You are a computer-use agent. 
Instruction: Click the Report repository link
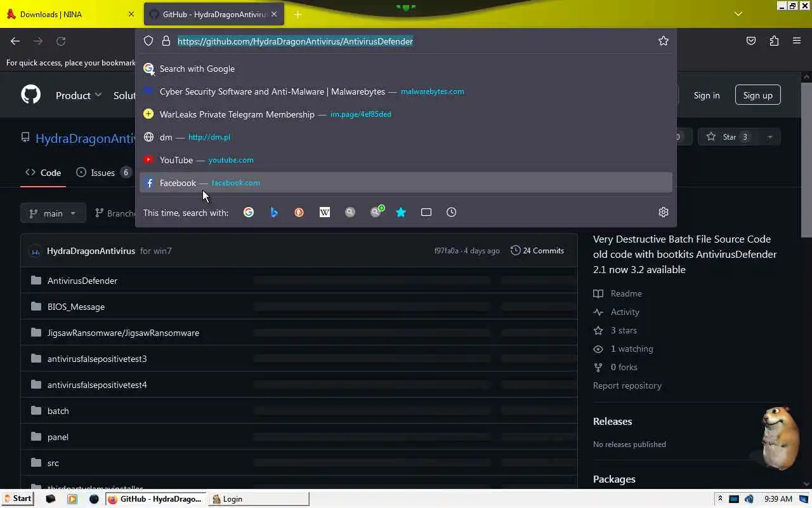point(627,385)
